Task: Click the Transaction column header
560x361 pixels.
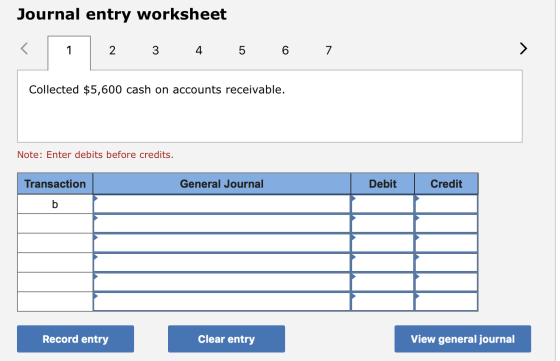Action: (x=55, y=184)
